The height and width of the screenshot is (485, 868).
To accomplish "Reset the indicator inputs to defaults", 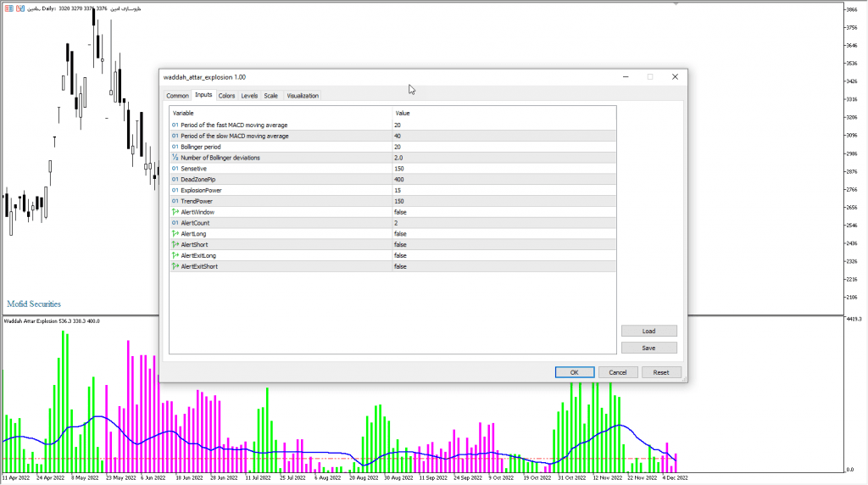I will click(660, 372).
